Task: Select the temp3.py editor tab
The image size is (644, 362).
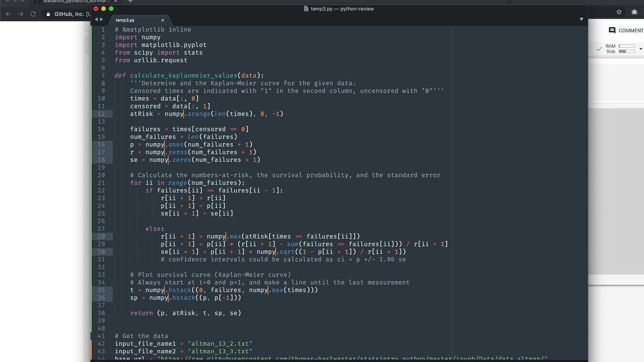Action: coord(141,20)
